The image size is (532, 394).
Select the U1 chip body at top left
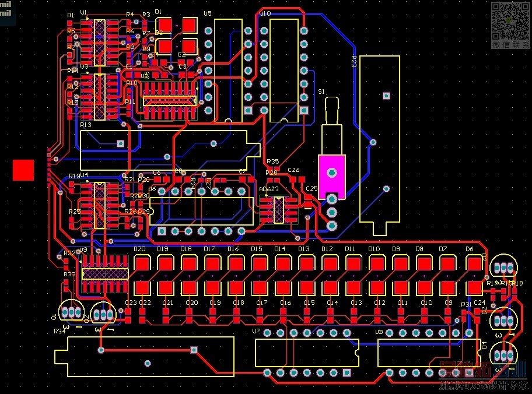[100, 43]
